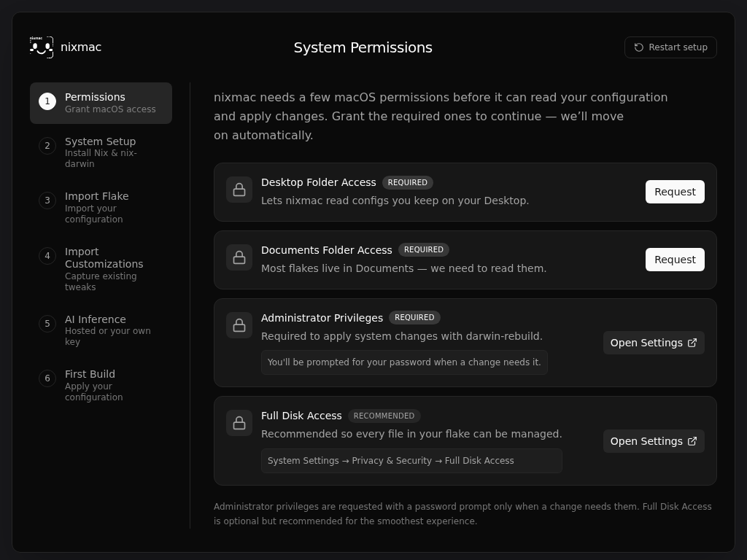Click the REQUIRED badge on Desktop Folder Access

407,182
